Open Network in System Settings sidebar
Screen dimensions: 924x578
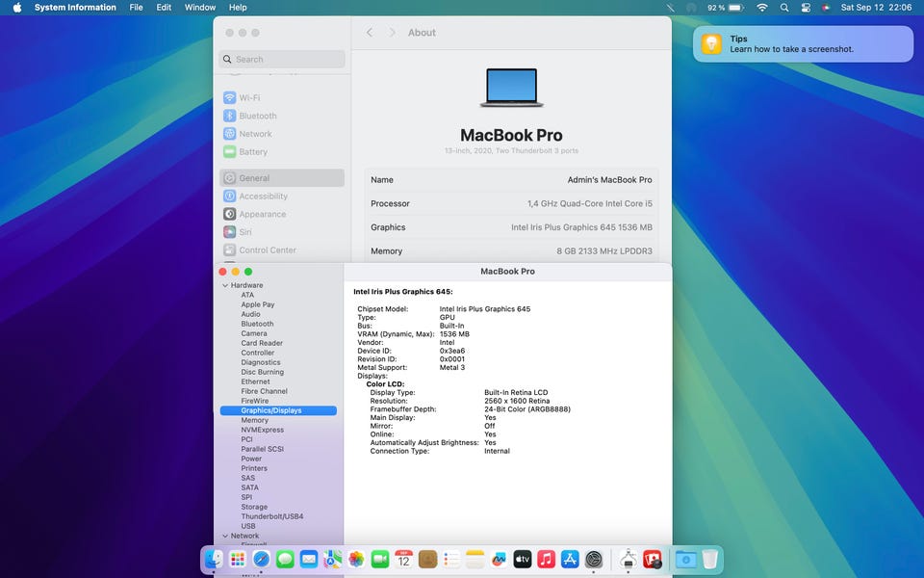point(282,134)
